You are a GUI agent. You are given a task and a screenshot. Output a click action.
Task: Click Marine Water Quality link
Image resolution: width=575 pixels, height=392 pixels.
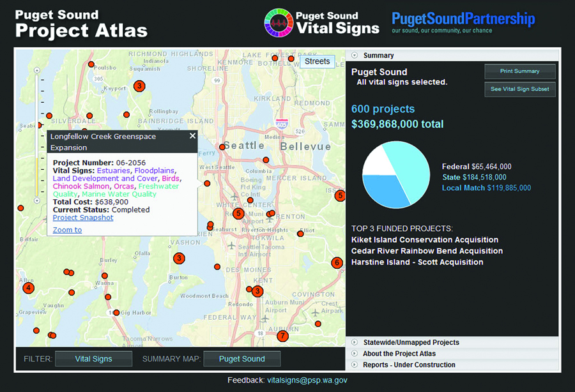pos(119,194)
